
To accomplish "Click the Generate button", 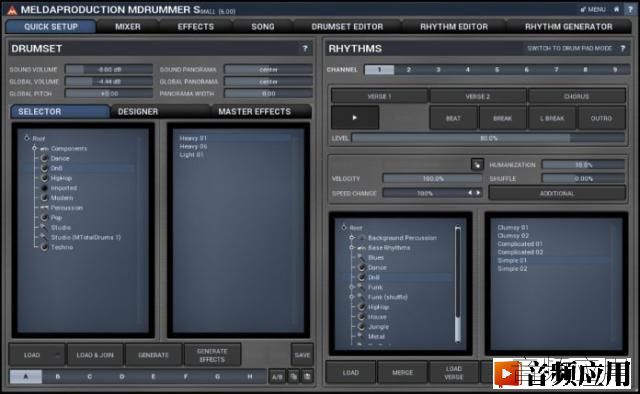I will click(x=153, y=355).
